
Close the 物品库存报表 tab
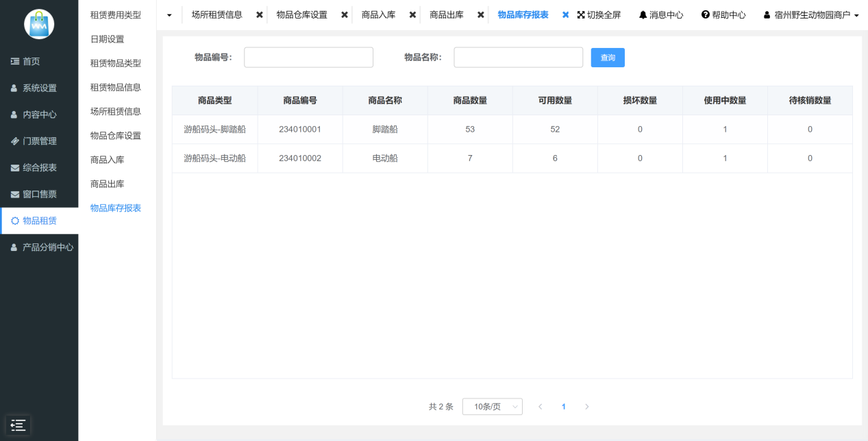point(565,15)
